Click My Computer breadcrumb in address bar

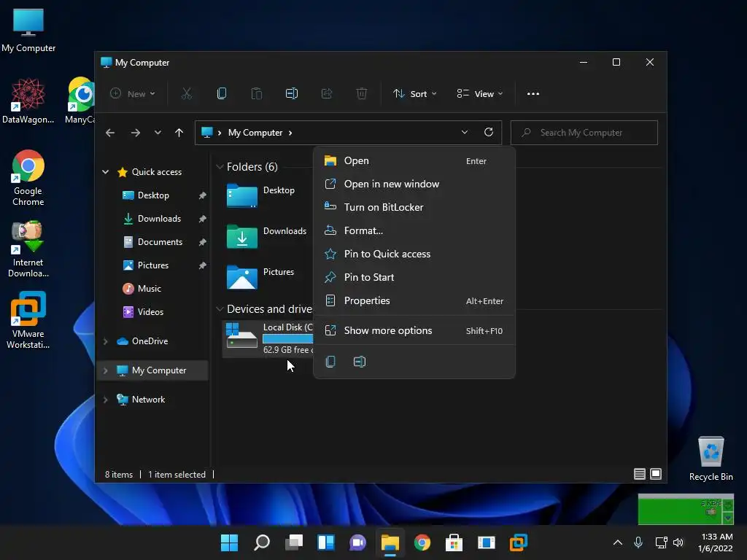point(255,133)
